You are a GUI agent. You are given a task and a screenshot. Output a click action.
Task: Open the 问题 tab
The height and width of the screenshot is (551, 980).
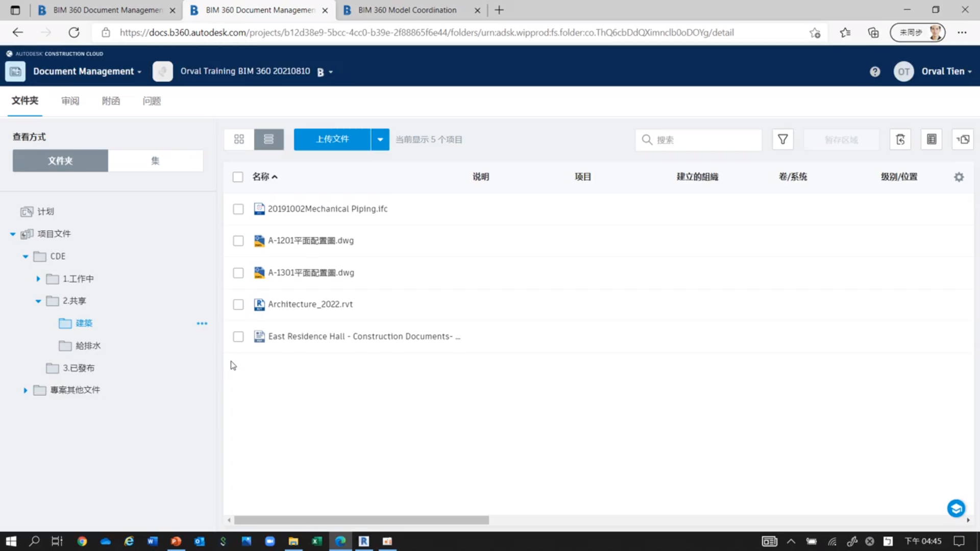(152, 101)
